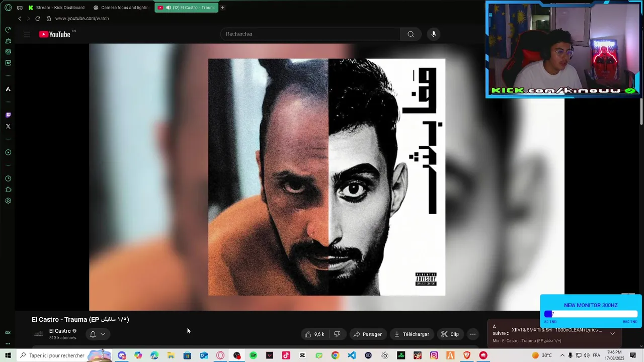Click the address bar www.youtube.com/watch
The height and width of the screenshot is (362, 644).
pyautogui.click(x=82, y=19)
